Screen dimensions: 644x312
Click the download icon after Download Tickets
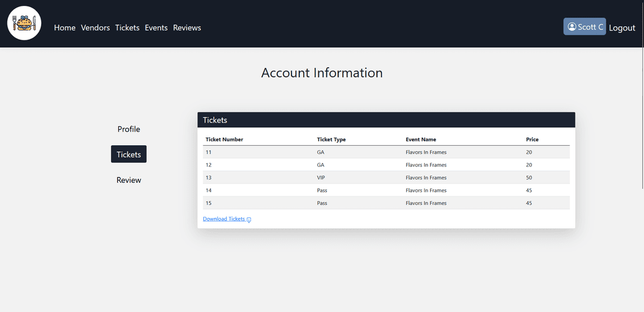pyautogui.click(x=249, y=219)
